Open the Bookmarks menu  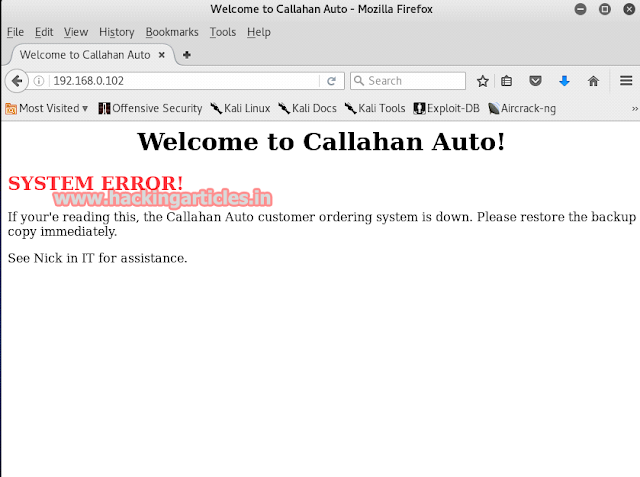tap(172, 32)
